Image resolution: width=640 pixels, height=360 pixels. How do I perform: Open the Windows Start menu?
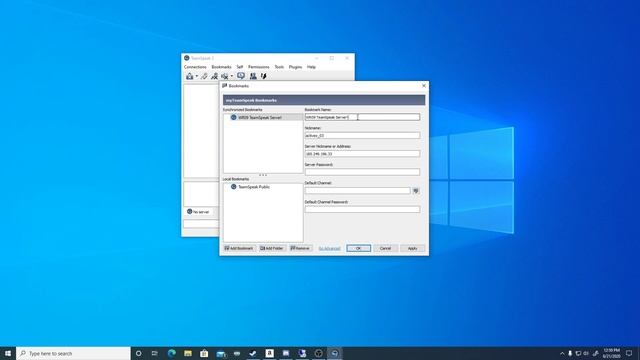click(8, 353)
